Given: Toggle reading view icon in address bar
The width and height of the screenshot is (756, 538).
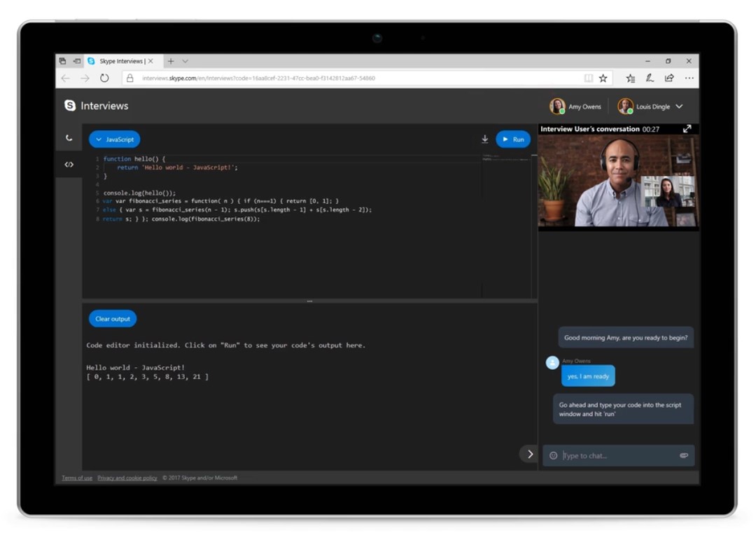Looking at the screenshot, I should (588, 78).
